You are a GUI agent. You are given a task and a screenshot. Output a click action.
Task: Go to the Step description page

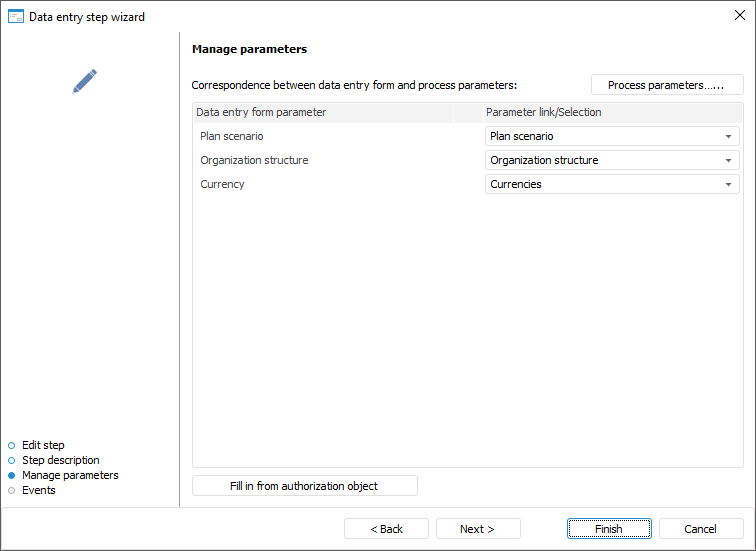60,460
